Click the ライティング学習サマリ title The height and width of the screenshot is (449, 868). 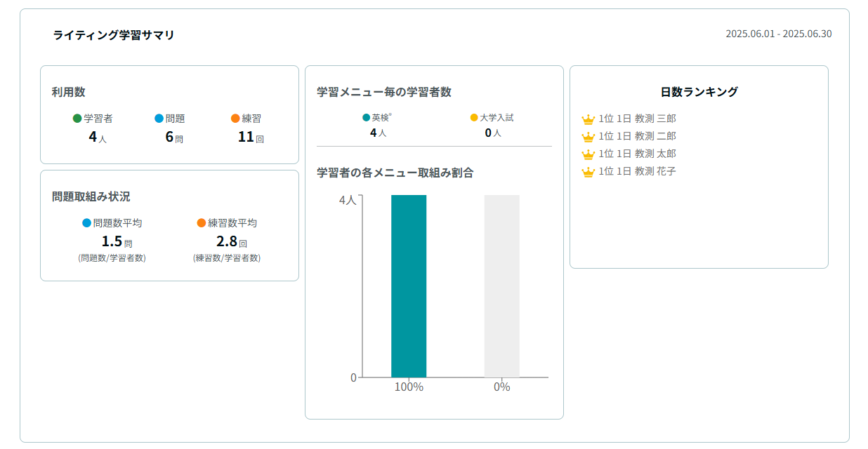[x=114, y=35]
